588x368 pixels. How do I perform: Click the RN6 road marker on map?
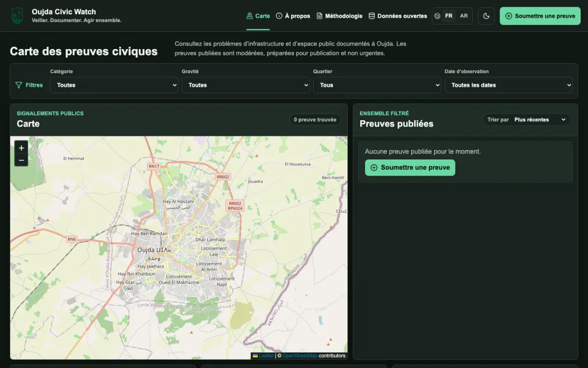[72, 239]
